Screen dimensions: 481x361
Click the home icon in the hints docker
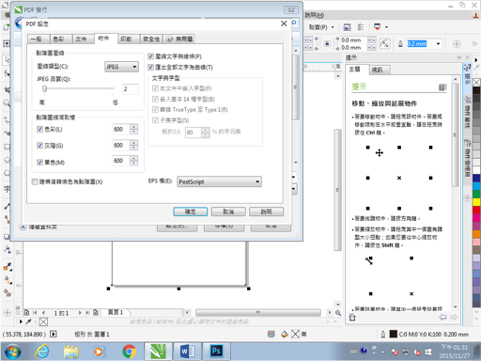352,317
